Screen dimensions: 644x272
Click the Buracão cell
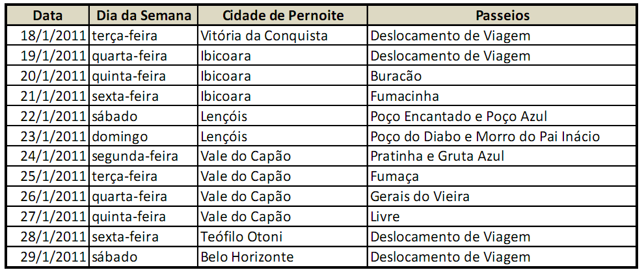point(396,76)
